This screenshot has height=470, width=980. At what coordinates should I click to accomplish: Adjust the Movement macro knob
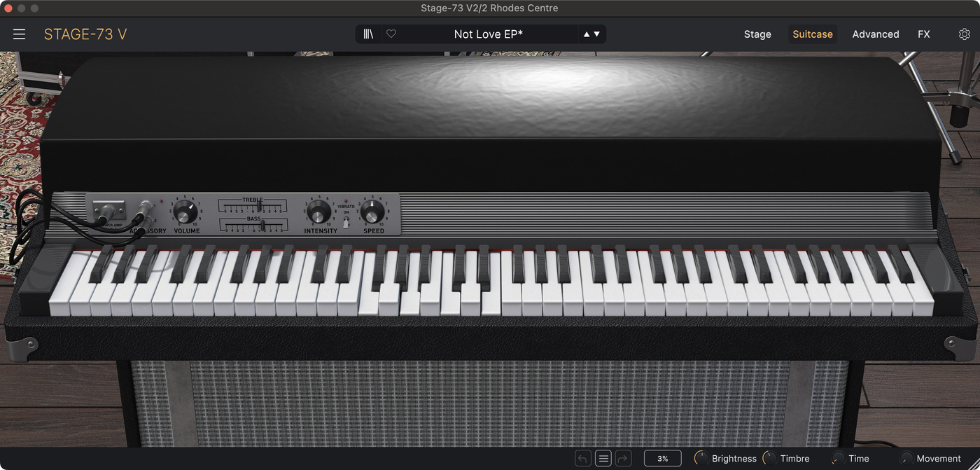(x=906, y=459)
